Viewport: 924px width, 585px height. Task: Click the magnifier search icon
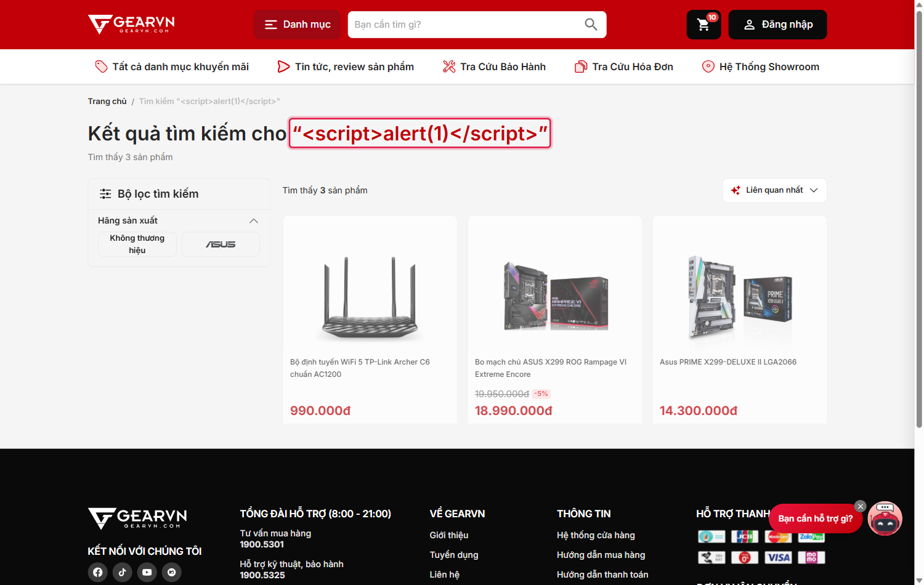pos(591,25)
